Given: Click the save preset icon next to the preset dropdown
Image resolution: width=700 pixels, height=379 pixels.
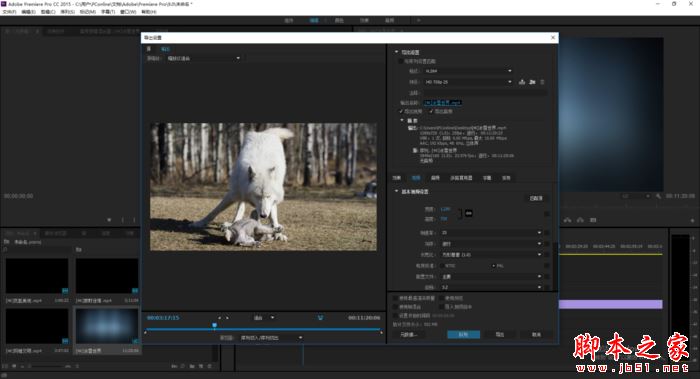Looking at the screenshot, I should pyautogui.click(x=521, y=82).
